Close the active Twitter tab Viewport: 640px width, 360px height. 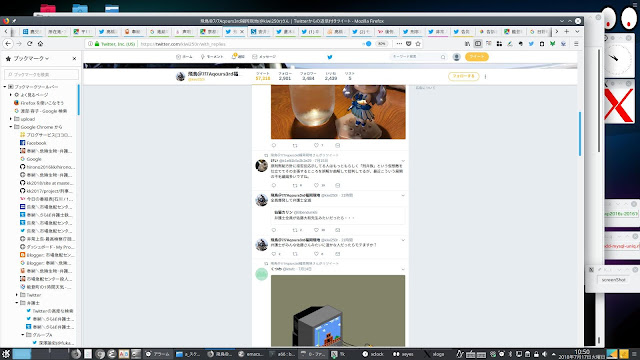pyautogui.click(x=242, y=31)
